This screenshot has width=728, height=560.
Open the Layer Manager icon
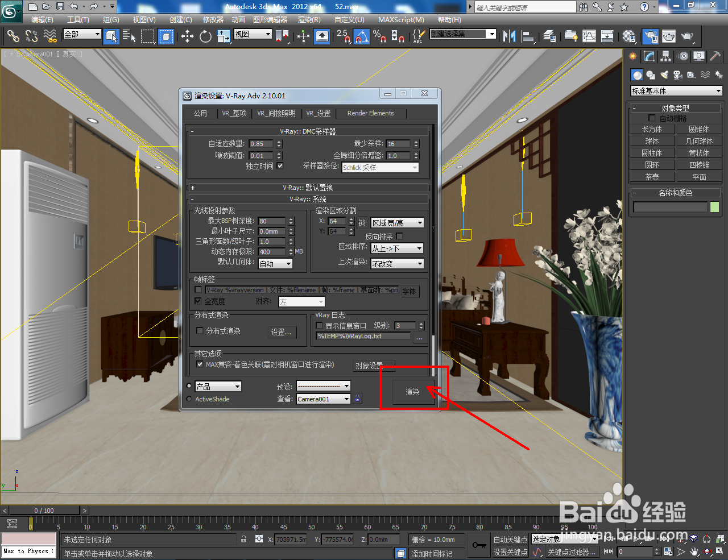(x=549, y=36)
